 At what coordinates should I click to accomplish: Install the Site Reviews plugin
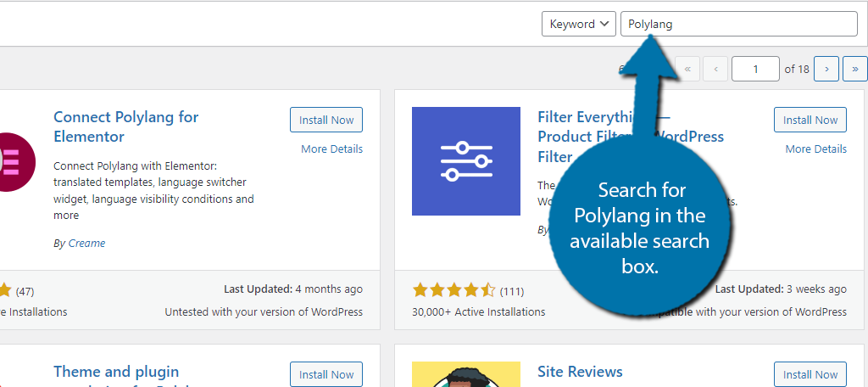click(x=810, y=374)
